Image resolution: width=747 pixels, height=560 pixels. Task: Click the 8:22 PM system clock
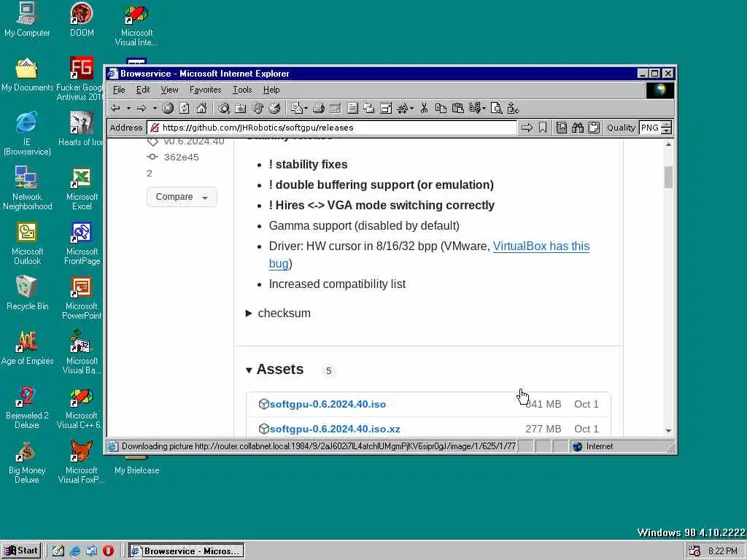(x=723, y=551)
